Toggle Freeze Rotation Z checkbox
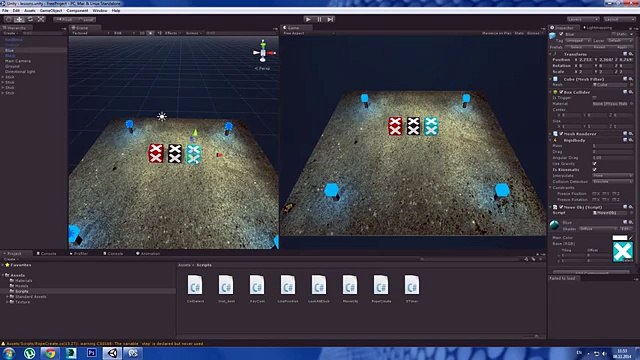Image resolution: width=640 pixels, height=360 pixels. [x=615, y=200]
